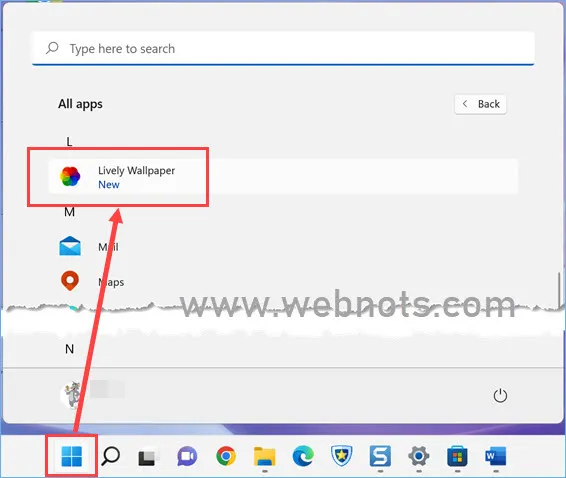Click the power button icon

(500, 396)
